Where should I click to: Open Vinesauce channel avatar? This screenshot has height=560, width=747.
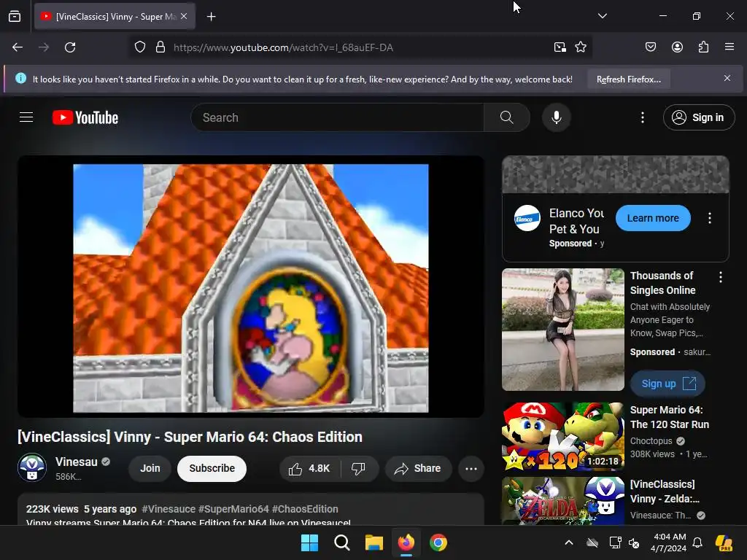[x=32, y=467]
